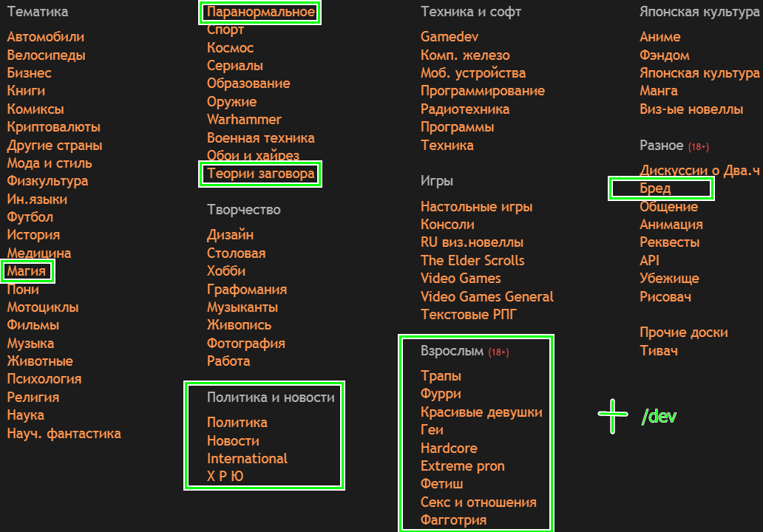Image resolution: width=763 pixels, height=532 pixels.
Task: Click the green plus icon beside /dev
Action: pyautogui.click(x=612, y=416)
